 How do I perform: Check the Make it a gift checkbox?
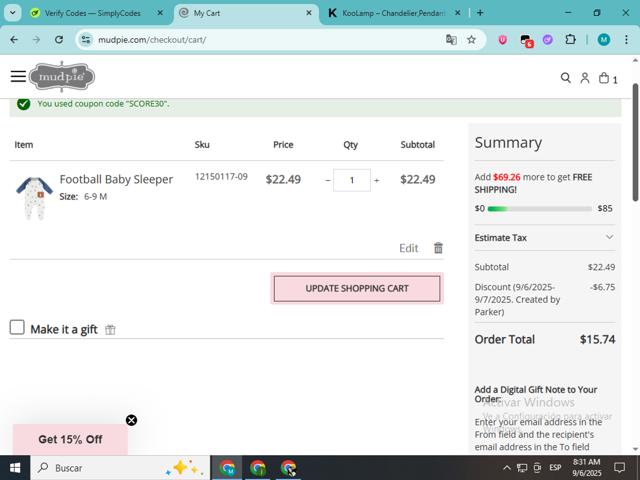[17, 327]
